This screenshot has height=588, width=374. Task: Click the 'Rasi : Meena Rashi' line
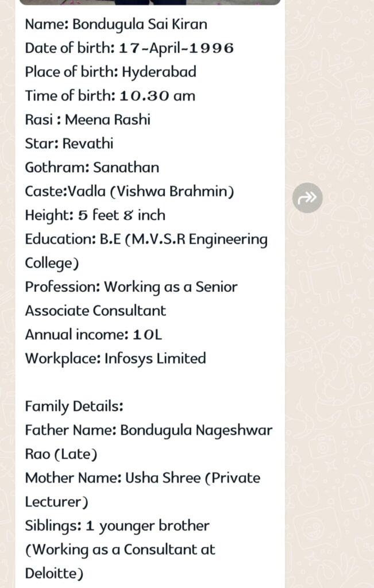click(x=87, y=119)
